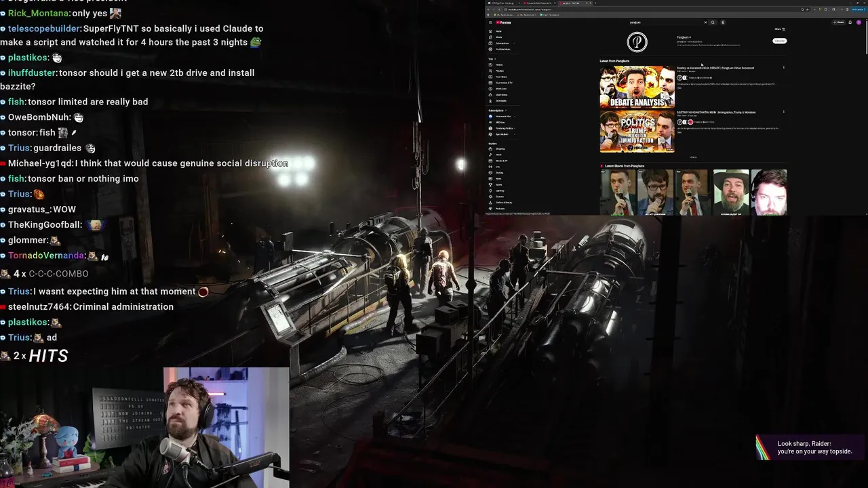Click the YouTube Premium logo

[503, 22]
